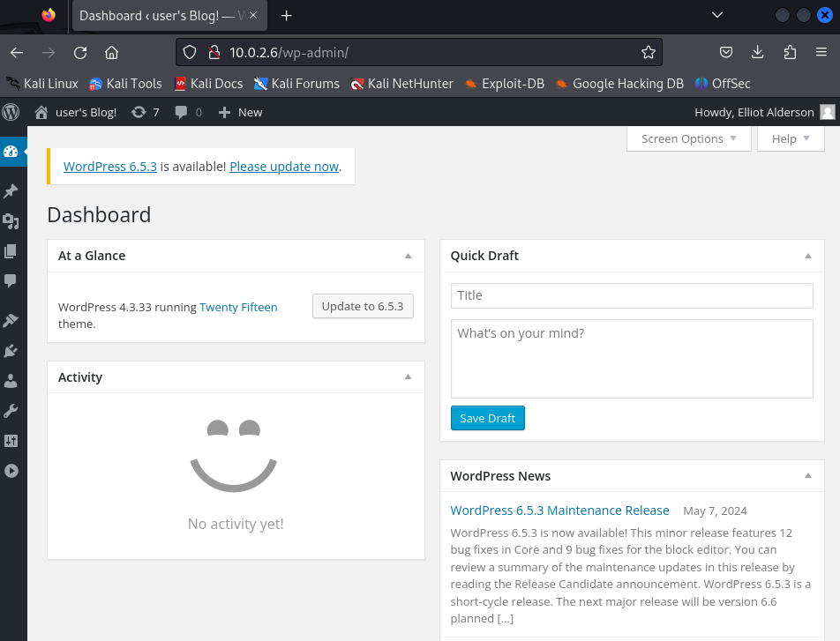
Task: Click the Quick Draft Title field
Action: click(x=631, y=295)
